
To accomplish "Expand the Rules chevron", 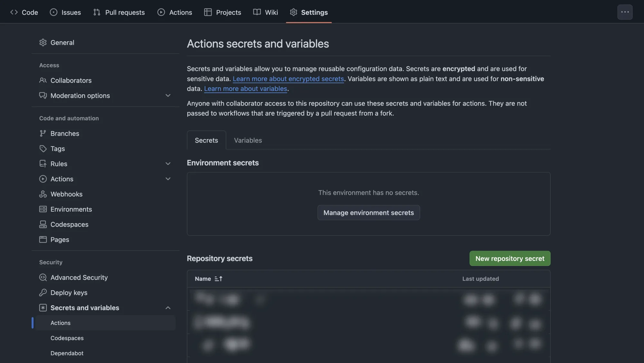I will pos(168,164).
